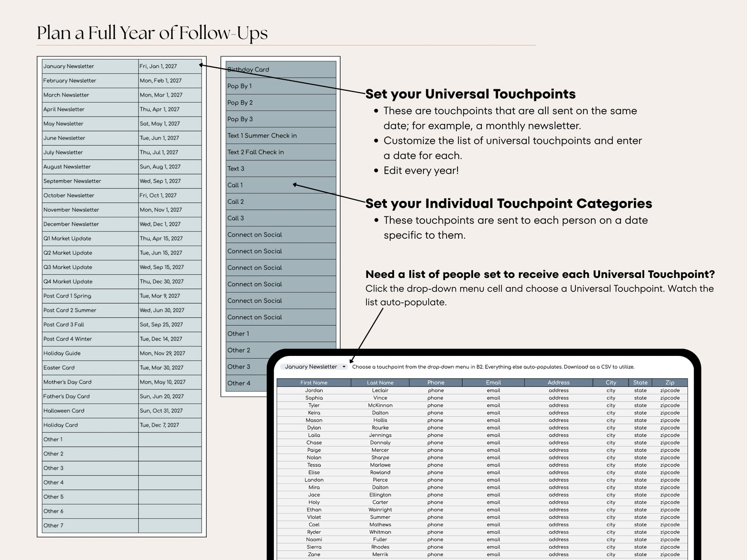
Task: Select the last name McKinnon
Action: (380, 406)
